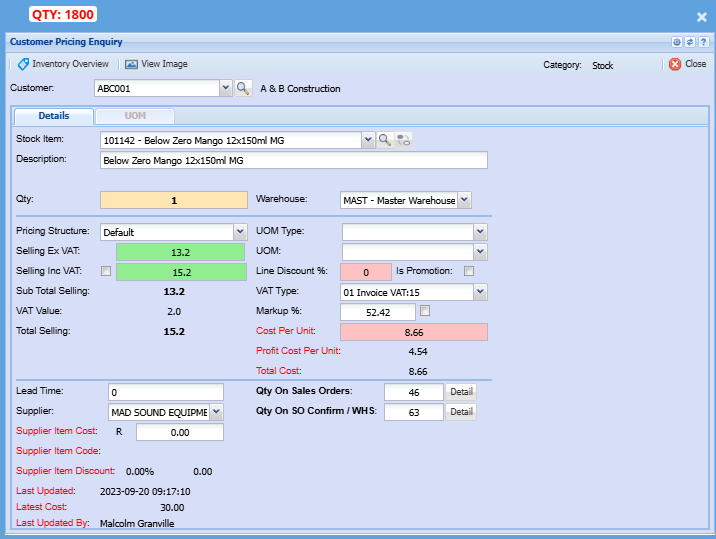Search customers with the magnifier icon
This screenshot has height=539, width=716.
[x=243, y=88]
